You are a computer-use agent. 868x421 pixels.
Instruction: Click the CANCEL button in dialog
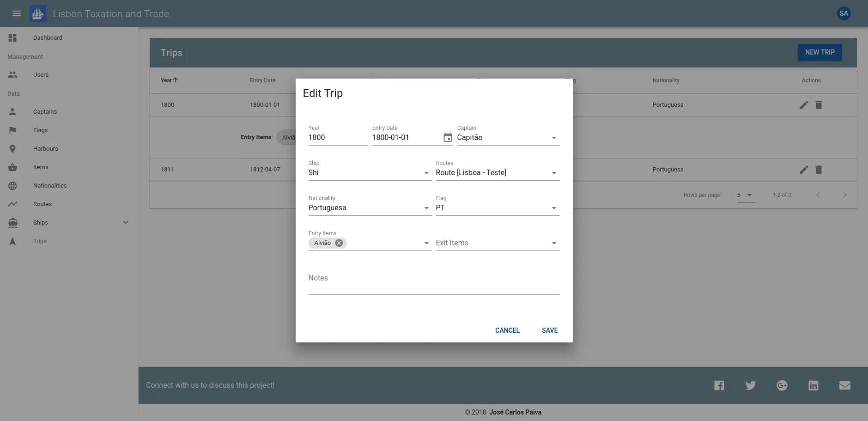[x=507, y=330]
